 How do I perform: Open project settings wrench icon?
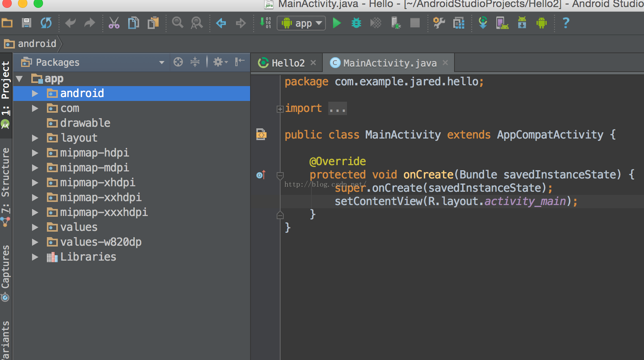click(x=439, y=23)
